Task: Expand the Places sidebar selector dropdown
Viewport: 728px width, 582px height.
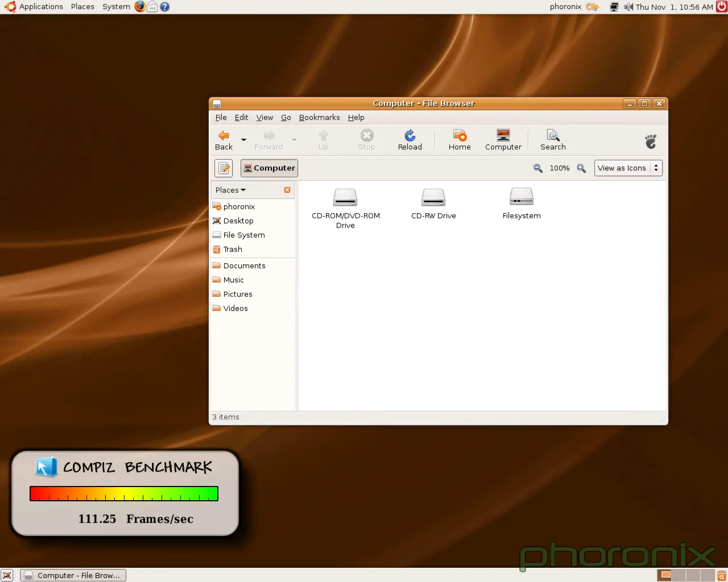Action: click(x=231, y=190)
